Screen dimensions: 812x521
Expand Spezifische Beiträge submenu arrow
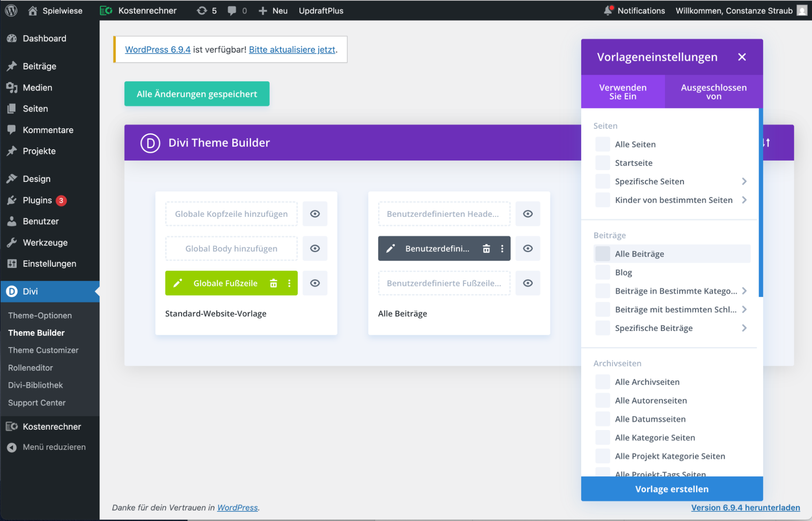click(744, 328)
